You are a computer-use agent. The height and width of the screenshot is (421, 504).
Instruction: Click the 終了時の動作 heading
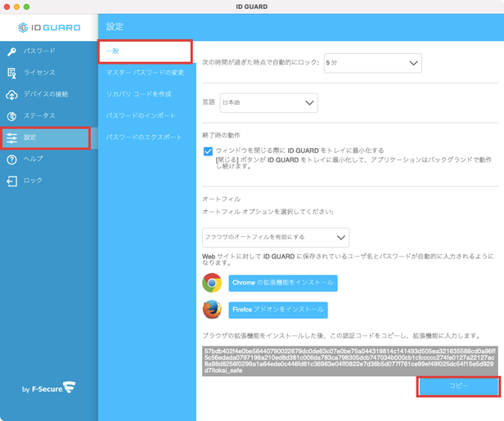click(221, 136)
